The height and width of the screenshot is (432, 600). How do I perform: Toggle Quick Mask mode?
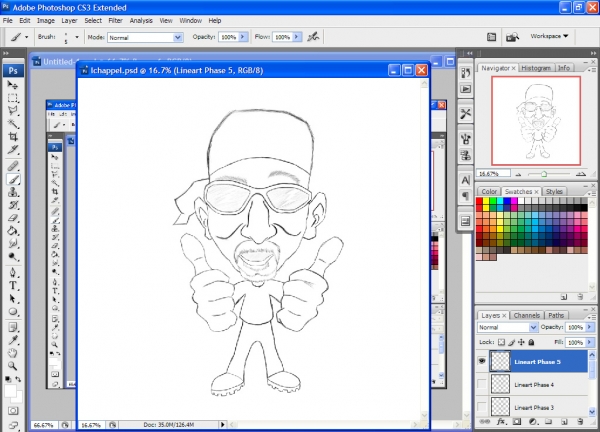(x=13, y=411)
